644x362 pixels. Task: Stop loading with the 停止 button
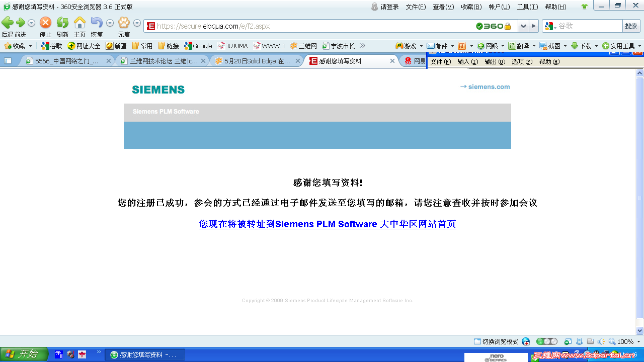click(46, 23)
